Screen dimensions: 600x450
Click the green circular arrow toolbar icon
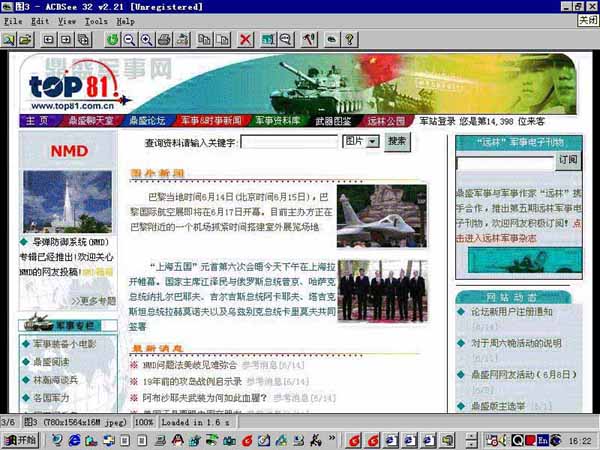[x=113, y=40]
